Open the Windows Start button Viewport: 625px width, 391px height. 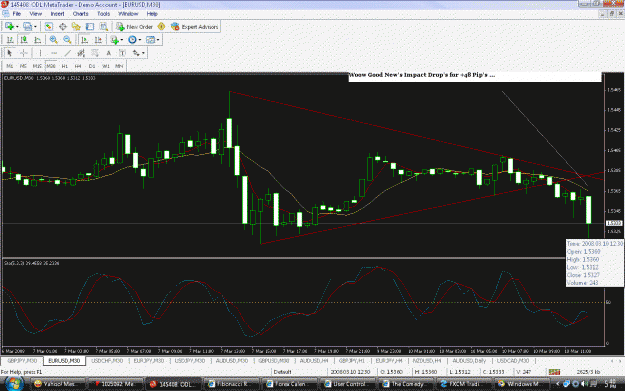[x=14, y=384]
